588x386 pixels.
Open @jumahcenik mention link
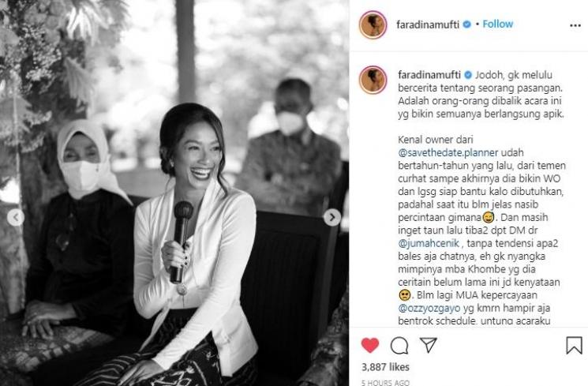click(x=429, y=243)
